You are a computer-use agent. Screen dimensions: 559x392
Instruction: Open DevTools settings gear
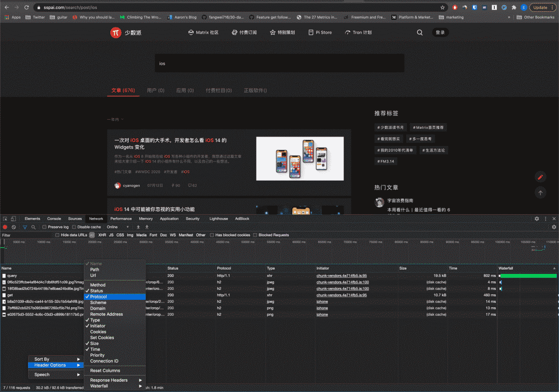pyautogui.click(x=537, y=219)
